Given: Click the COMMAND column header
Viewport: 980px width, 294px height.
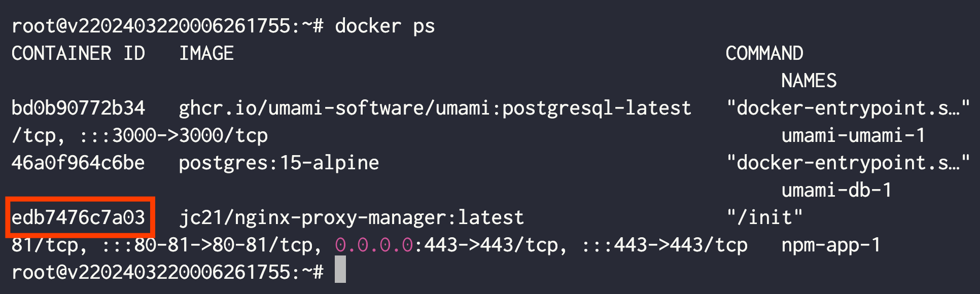Looking at the screenshot, I should tap(764, 53).
